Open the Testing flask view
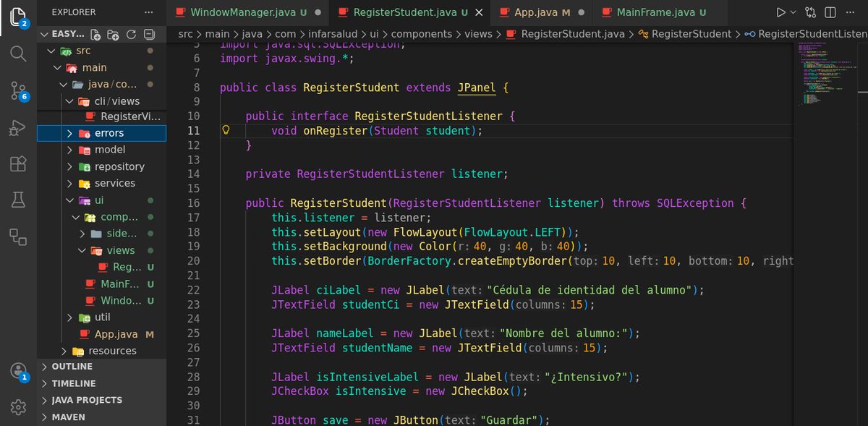This screenshot has width=868, height=426. 18,200
